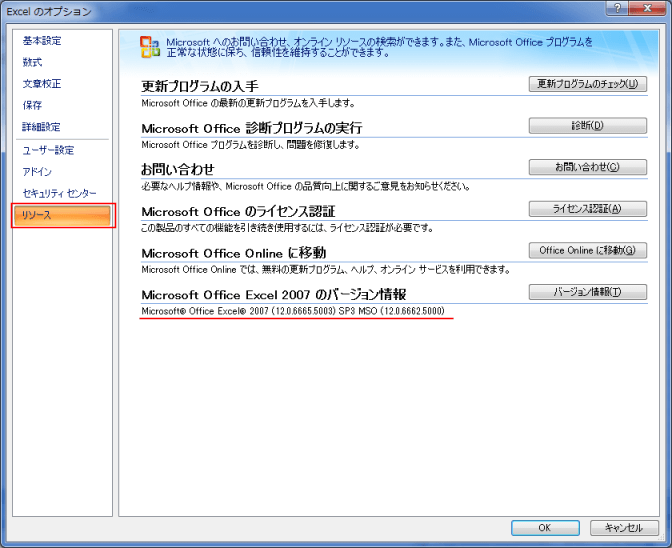
Task: Click the Excel のオプション title text
Action: point(49,12)
